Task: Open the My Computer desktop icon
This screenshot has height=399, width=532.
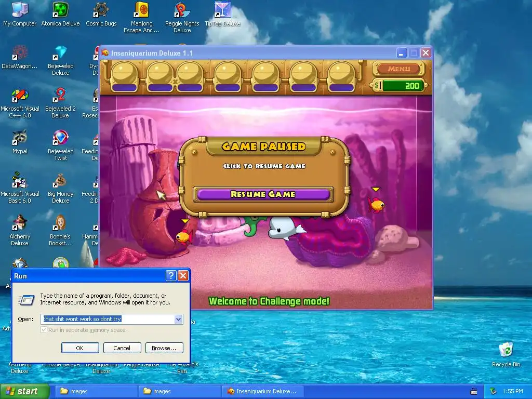Action: [20, 14]
